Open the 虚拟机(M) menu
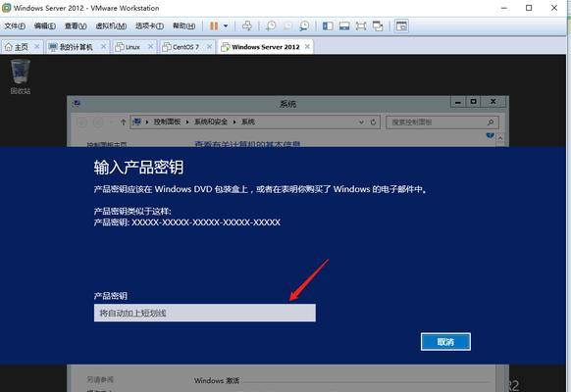This screenshot has height=392, width=571. point(111,25)
